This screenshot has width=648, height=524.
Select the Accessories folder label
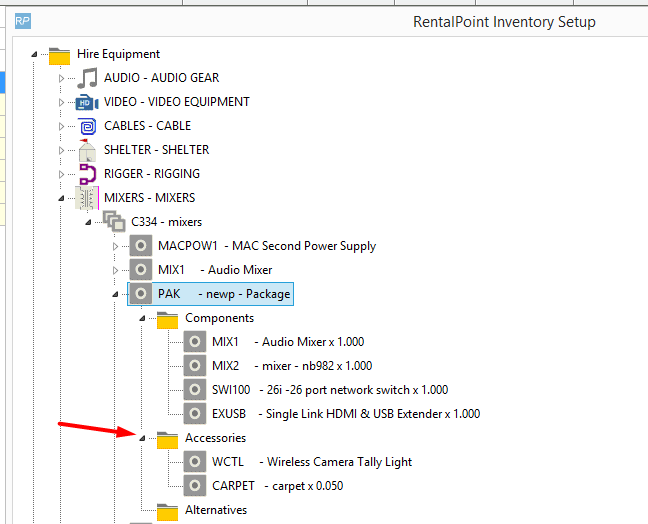point(215,438)
